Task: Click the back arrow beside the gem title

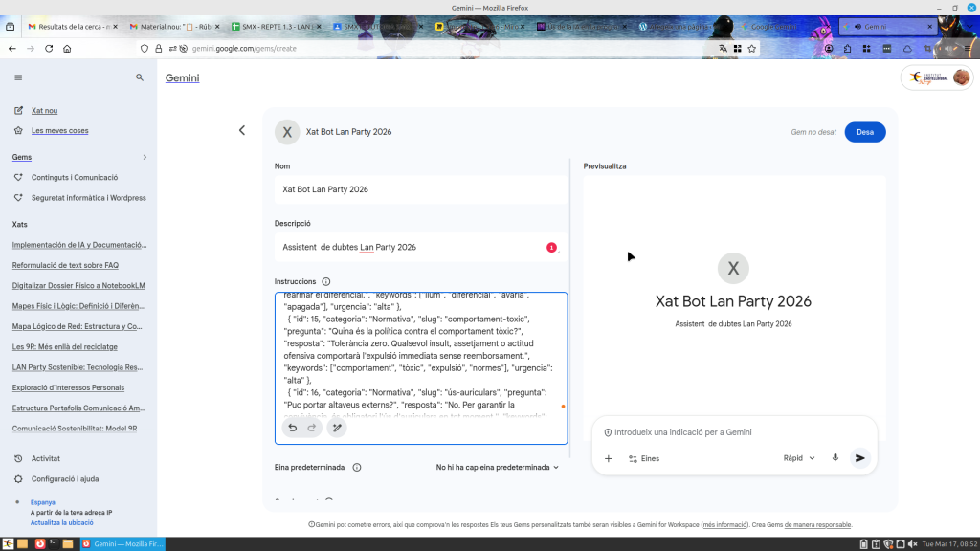Action: tap(242, 131)
